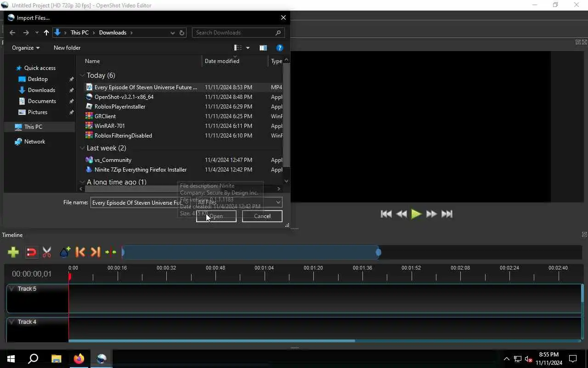Jump to next marker arrow
The height and width of the screenshot is (368, 588).
click(x=95, y=252)
